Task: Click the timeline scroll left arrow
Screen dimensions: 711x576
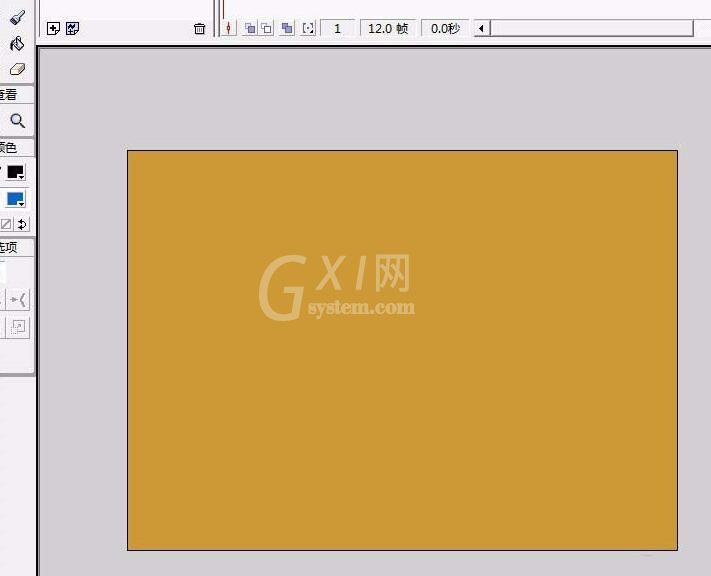Action: click(x=482, y=29)
